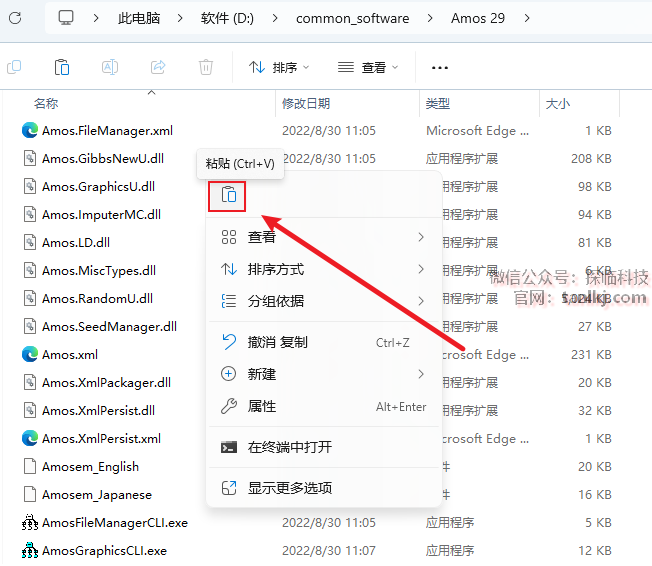Click 208 KB size cell

(591, 158)
